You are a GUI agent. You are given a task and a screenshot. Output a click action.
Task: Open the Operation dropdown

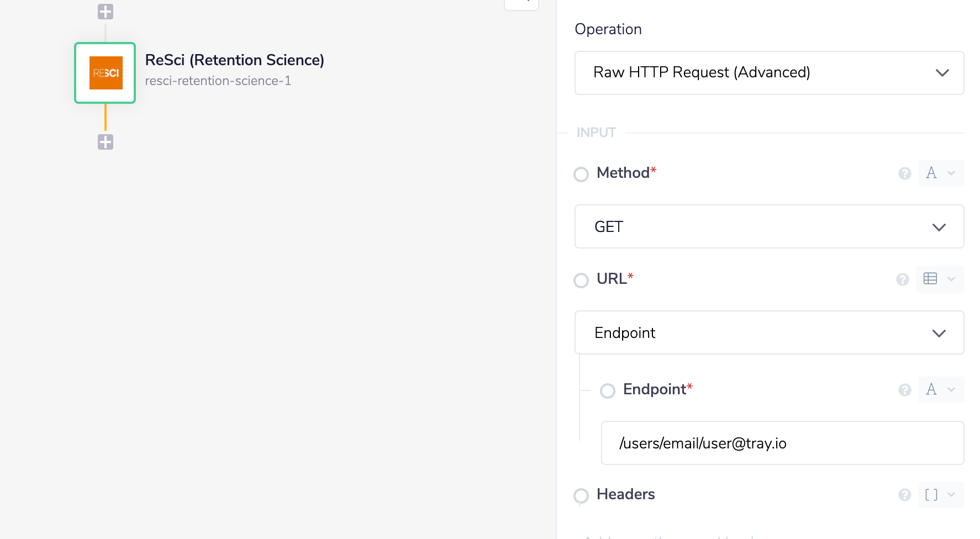[x=769, y=73]
